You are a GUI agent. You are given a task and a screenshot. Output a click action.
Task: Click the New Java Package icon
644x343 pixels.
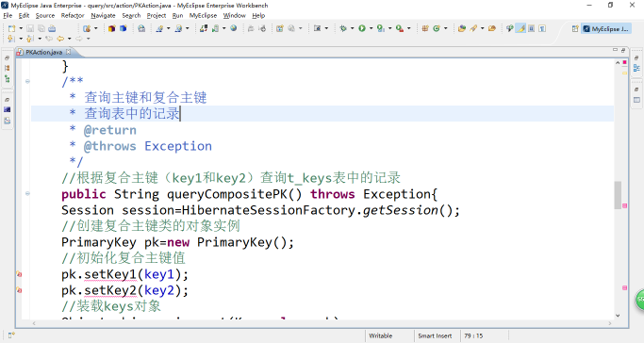(425, 28)
